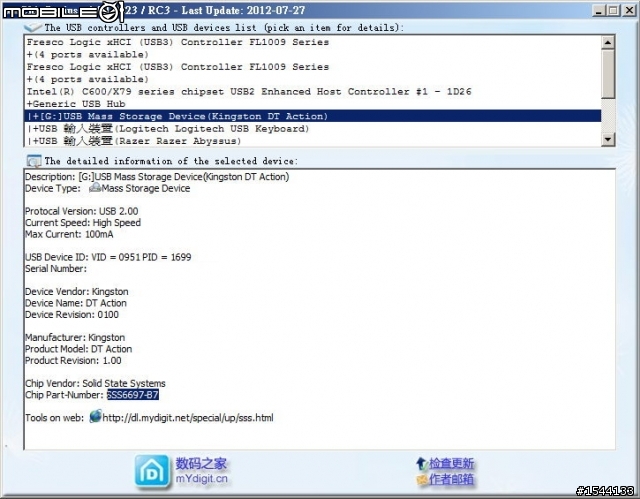Click the device list scroll down arrow
Screen dimensions: 640x499
(x=608, y=140)
